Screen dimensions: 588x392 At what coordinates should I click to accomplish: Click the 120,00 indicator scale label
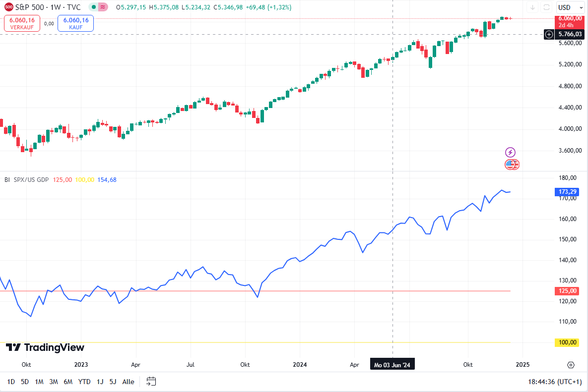pyautogui.click(x=567, y=301)
